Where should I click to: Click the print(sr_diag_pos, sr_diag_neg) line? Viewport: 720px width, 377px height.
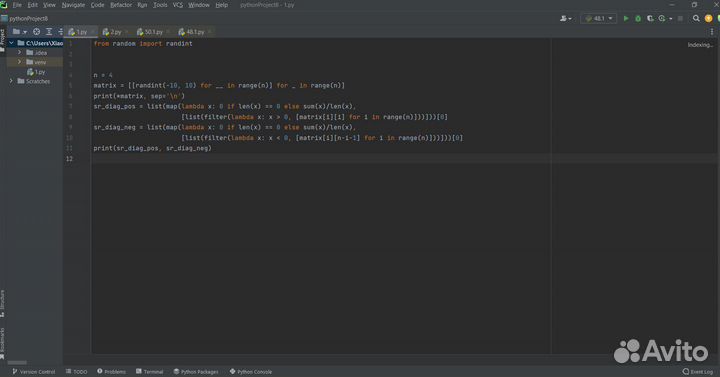point(152,148)
